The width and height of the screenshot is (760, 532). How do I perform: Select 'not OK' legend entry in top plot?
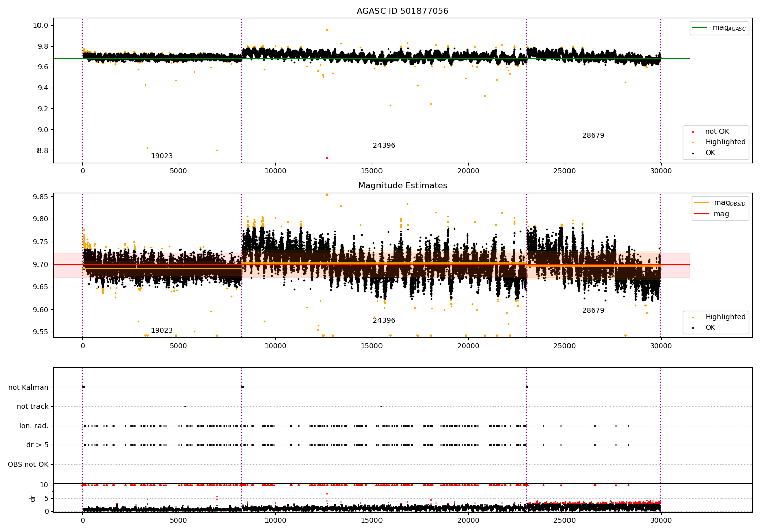click(x=717, y=132)
